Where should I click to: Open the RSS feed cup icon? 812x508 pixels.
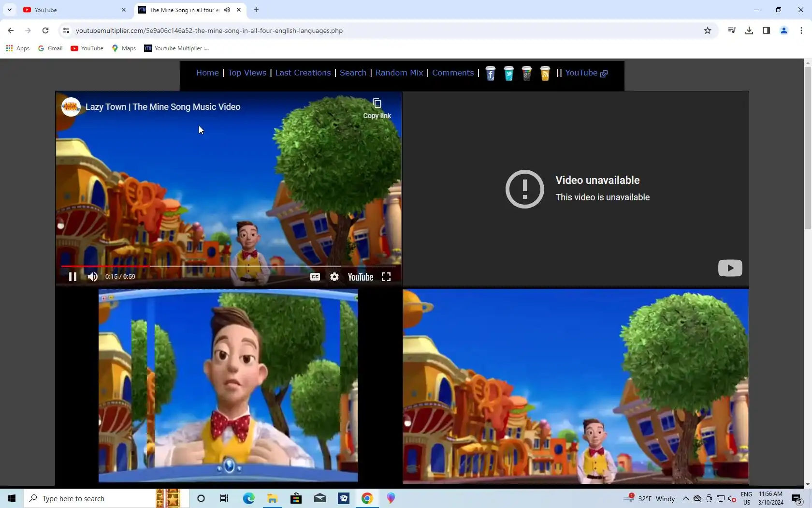coord(545,73)
